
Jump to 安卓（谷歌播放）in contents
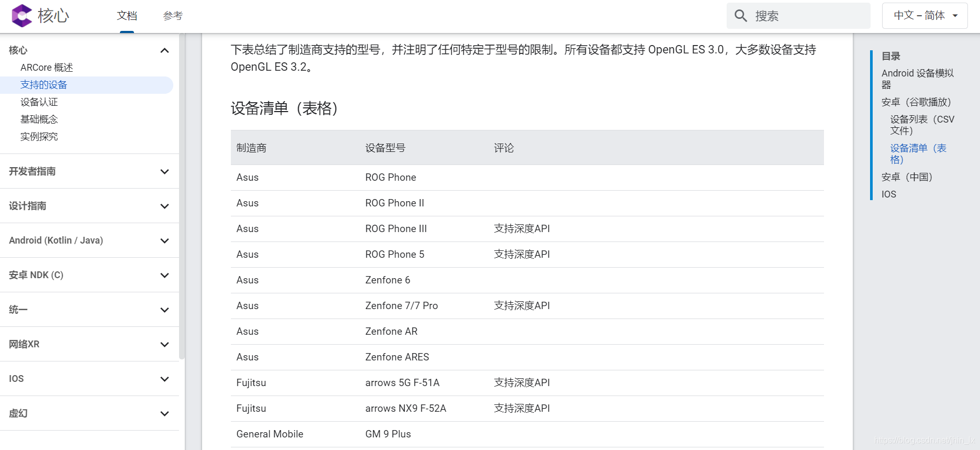pos(916,102)
